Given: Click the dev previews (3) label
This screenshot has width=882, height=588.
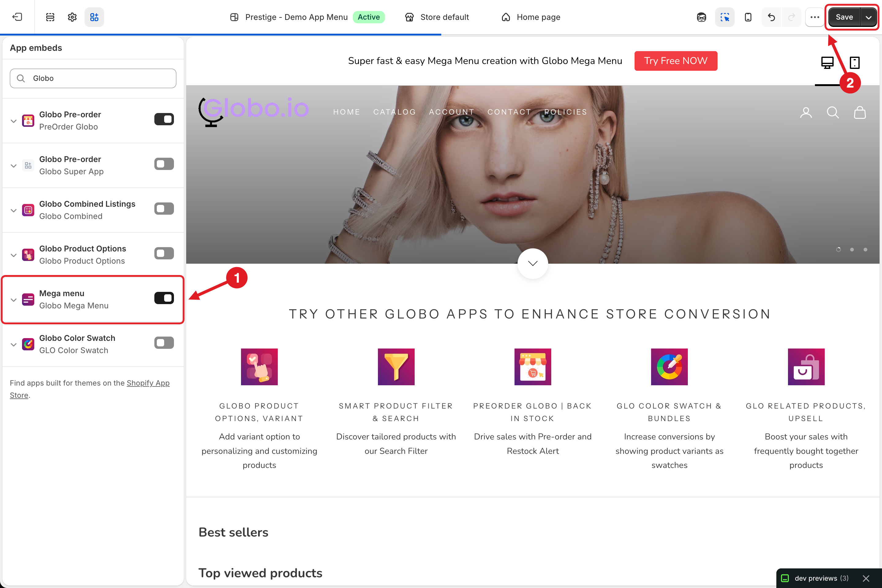Looking at the screenshot, I should click(822, 578).
